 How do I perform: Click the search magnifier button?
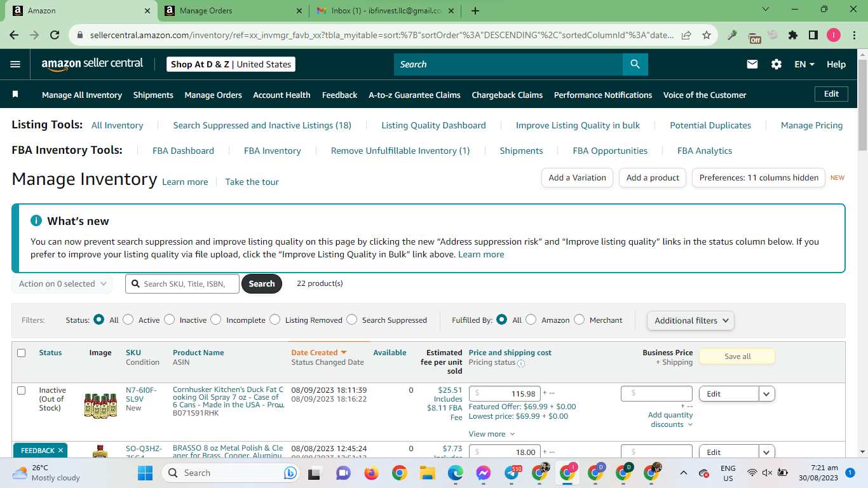[x=635, y=64]
